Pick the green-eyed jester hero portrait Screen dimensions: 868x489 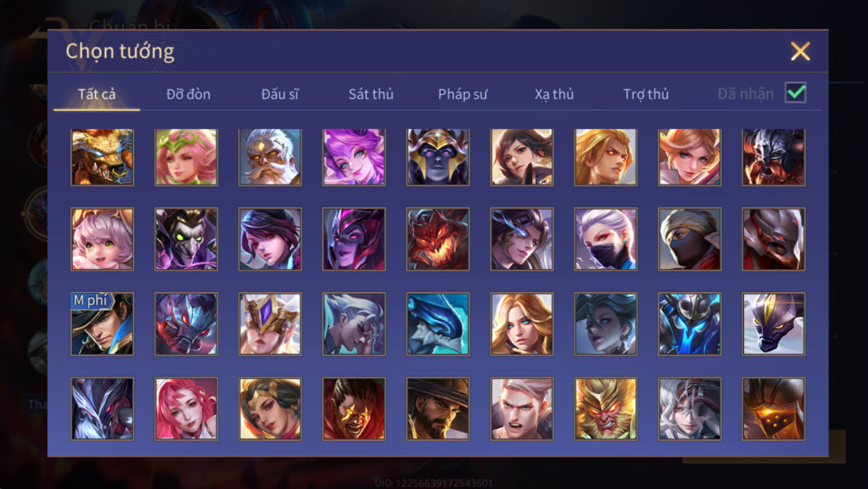point(186,239)
